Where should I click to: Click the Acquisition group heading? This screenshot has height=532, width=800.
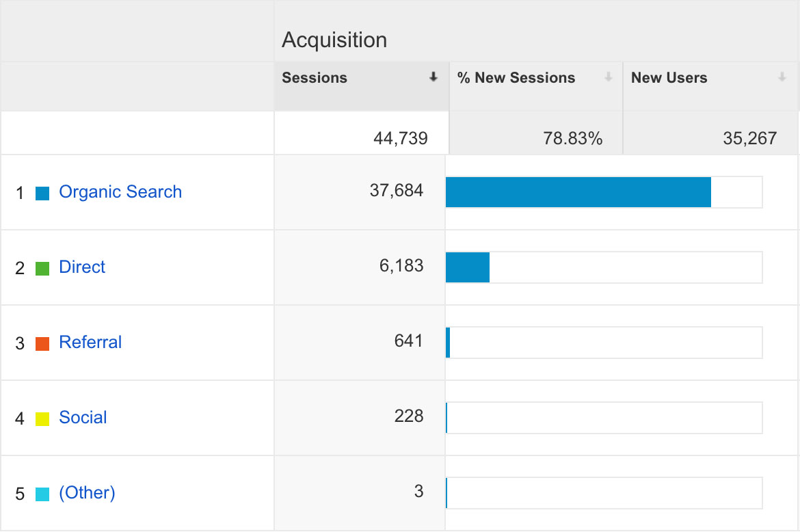pos(334,40)
